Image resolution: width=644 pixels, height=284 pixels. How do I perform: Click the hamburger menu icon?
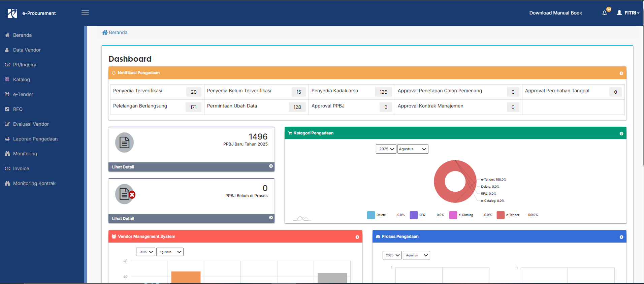pyautogui.click(x=85, y=13)
